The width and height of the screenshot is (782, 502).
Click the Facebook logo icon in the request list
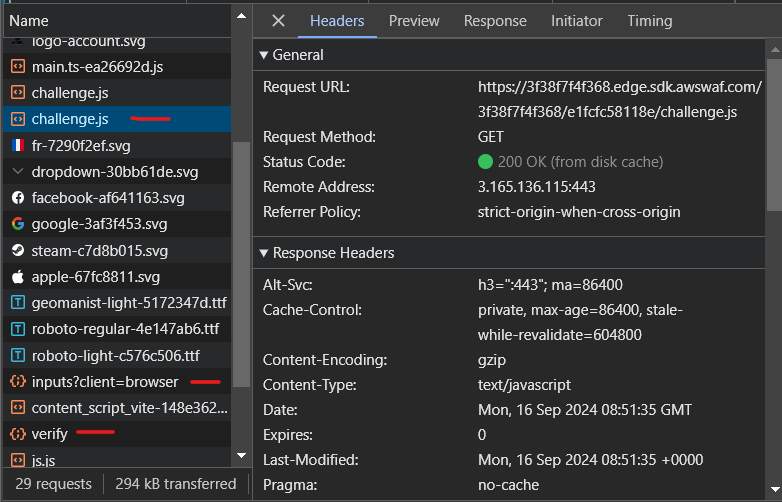coord(18,198)
